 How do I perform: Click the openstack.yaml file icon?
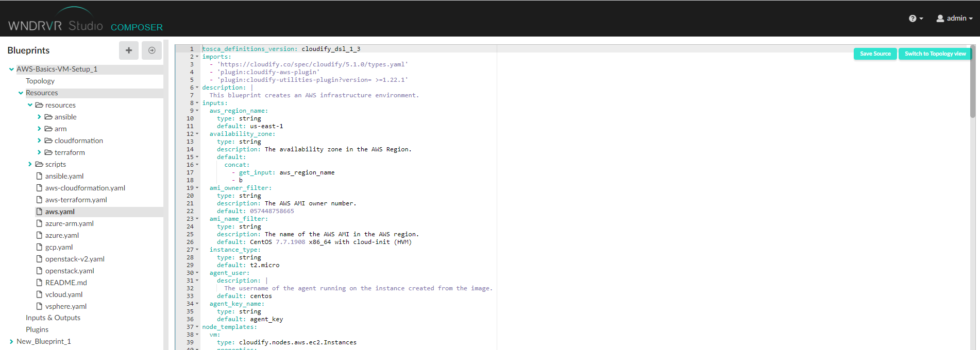39,271
